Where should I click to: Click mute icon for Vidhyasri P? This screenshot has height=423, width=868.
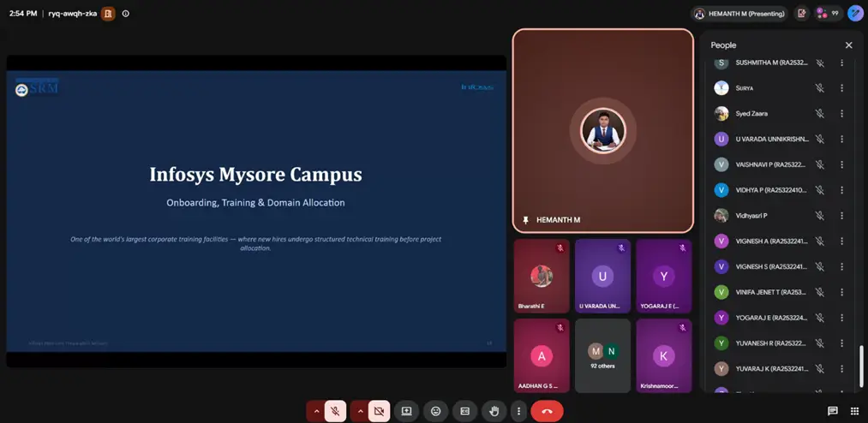tap(820, 216)
